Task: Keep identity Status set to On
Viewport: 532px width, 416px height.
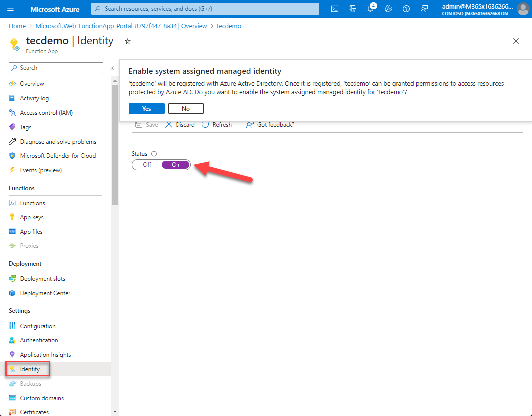Action: coord(175,164)
